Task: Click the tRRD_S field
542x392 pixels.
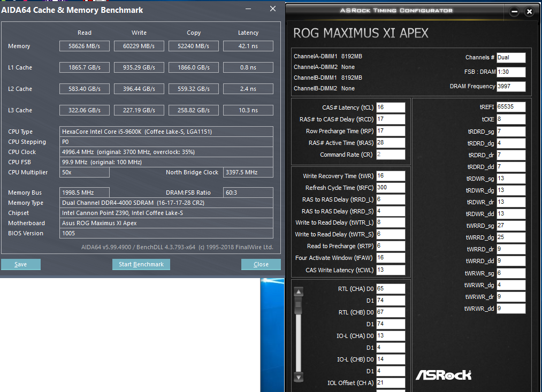Action: [391, 211]
